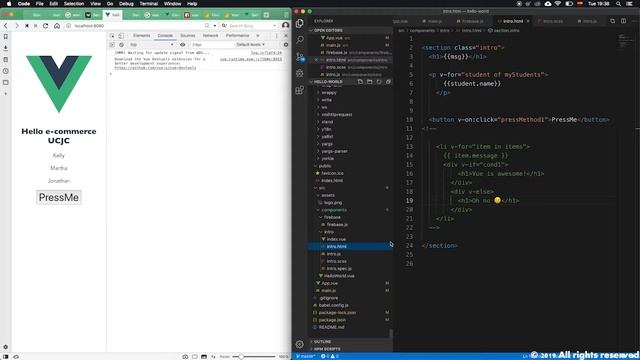The image size is (640, 360).
Task: Open the Debug view in VS Code activity bar
Action: click(300, 73)
